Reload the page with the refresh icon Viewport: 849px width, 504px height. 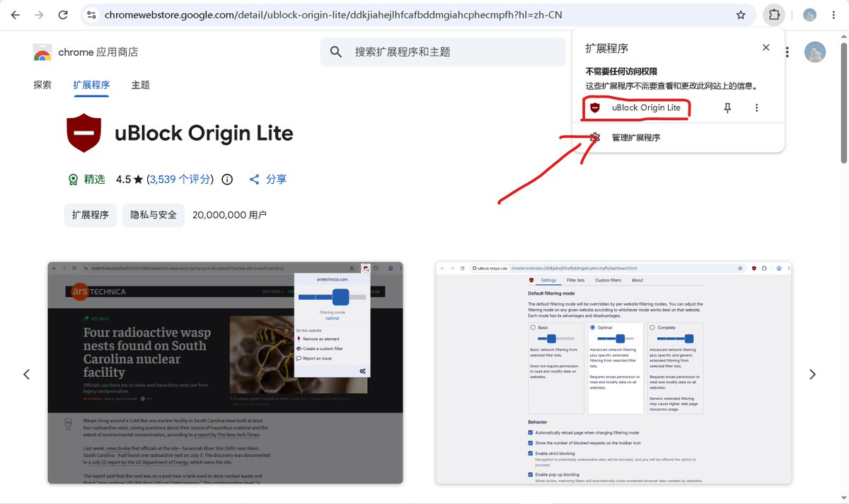tap(63, 15)
